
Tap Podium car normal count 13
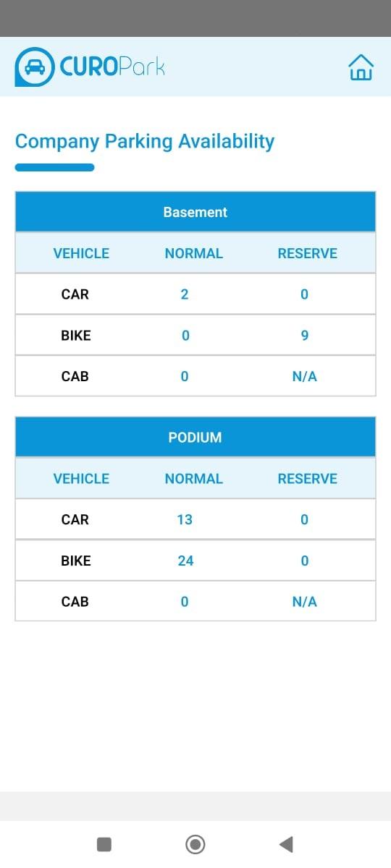click(x=185, y=519)
